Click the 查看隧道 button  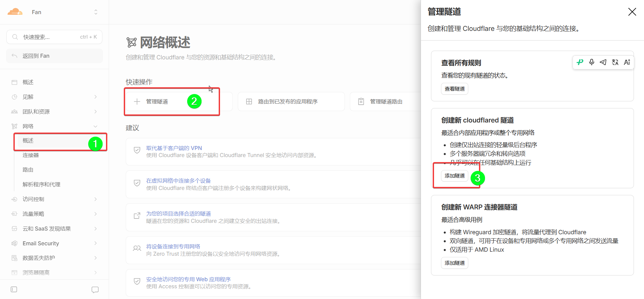(x=454, y=89)
